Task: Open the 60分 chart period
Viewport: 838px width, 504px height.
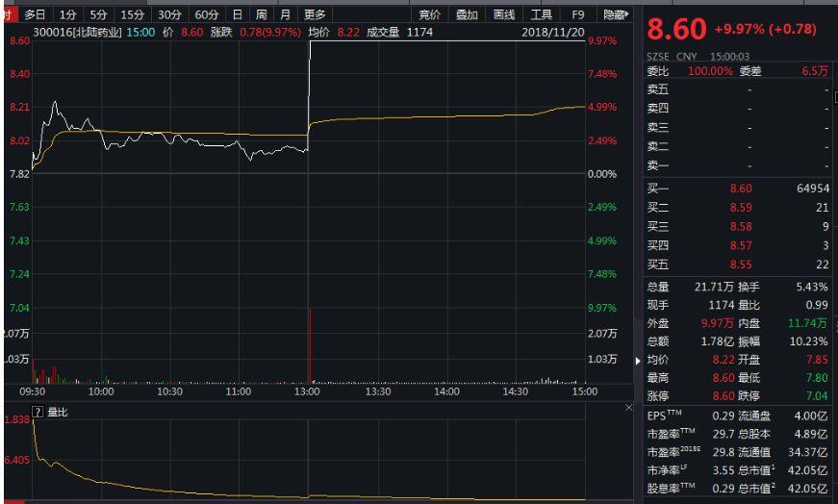Action: [206, 14]
